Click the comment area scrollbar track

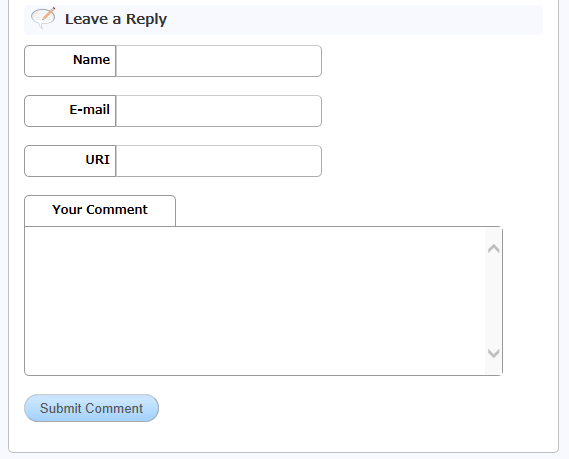coord(494,301)
